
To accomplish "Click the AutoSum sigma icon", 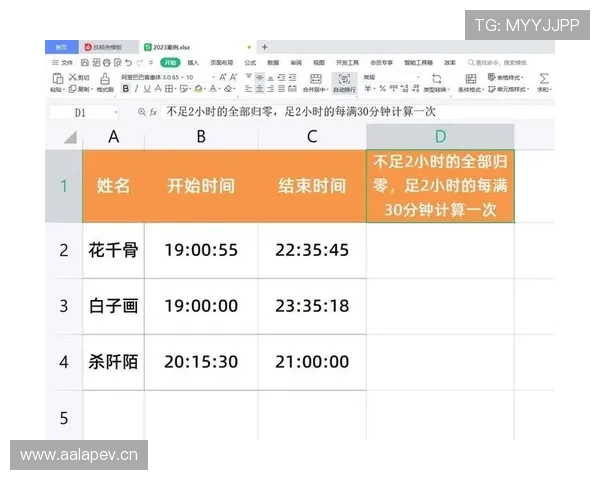I will point(544,78).
